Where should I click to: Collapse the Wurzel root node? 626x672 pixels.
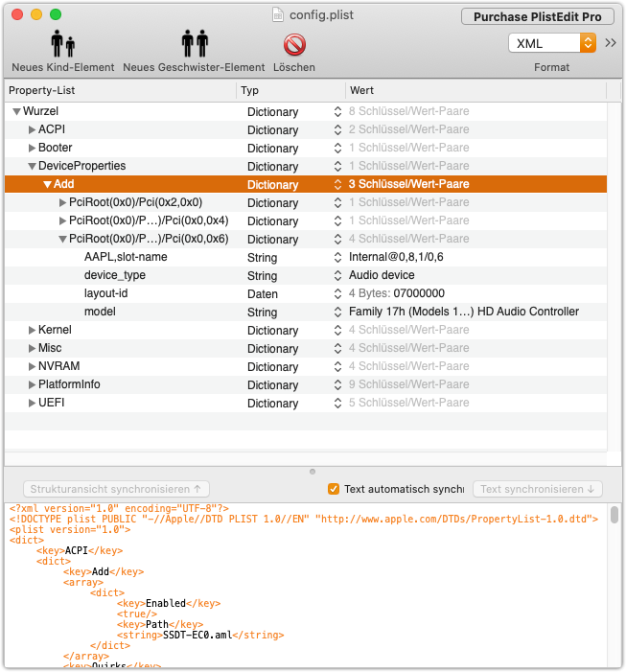pos(16,112)
